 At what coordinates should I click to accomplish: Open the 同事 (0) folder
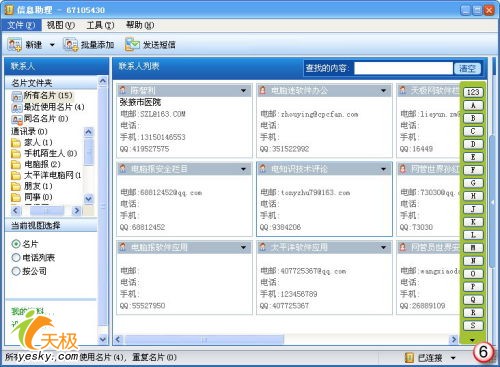point(32,197)
